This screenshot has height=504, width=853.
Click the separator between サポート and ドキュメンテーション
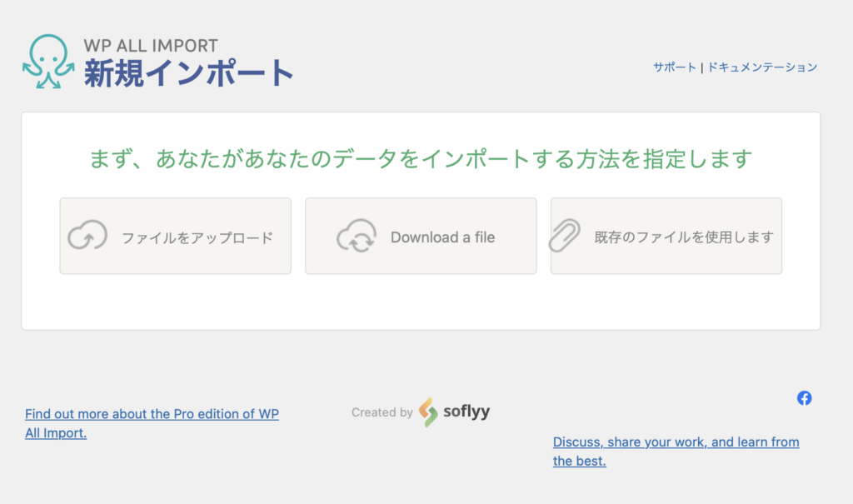click(x=702, y=67)
